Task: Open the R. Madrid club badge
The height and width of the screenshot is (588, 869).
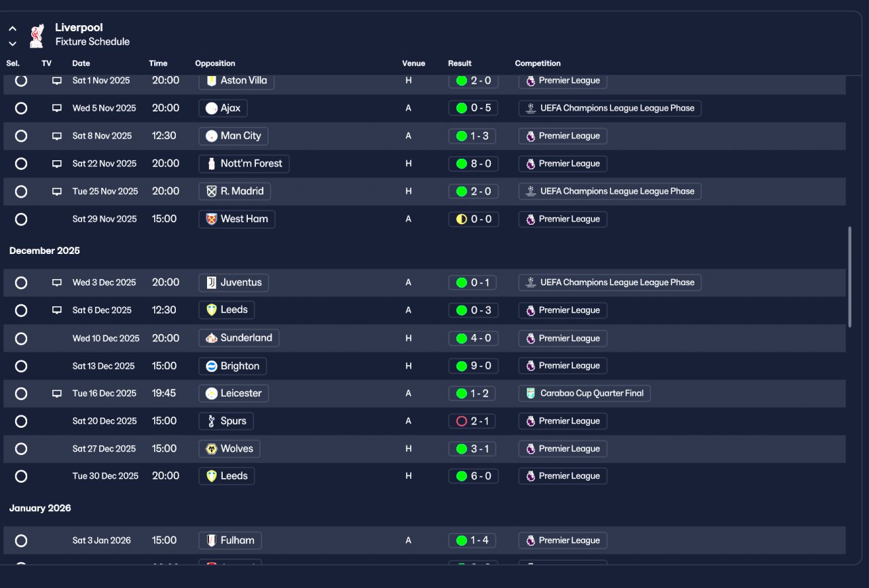Action: pyautogui.click(x=212, y=191)
